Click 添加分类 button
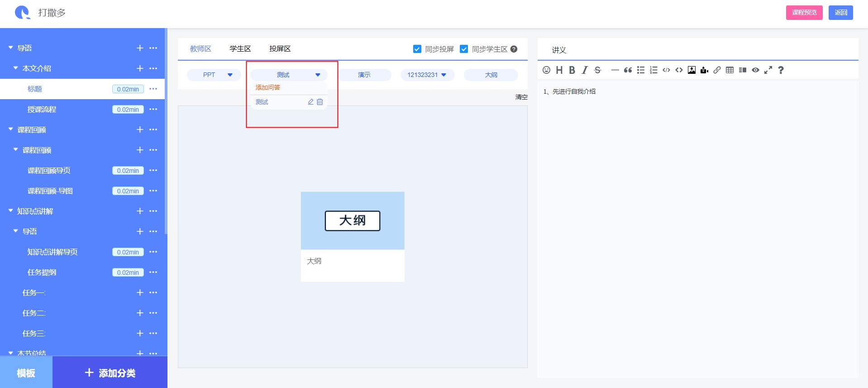868x388 pixels. tap(110, 372)
